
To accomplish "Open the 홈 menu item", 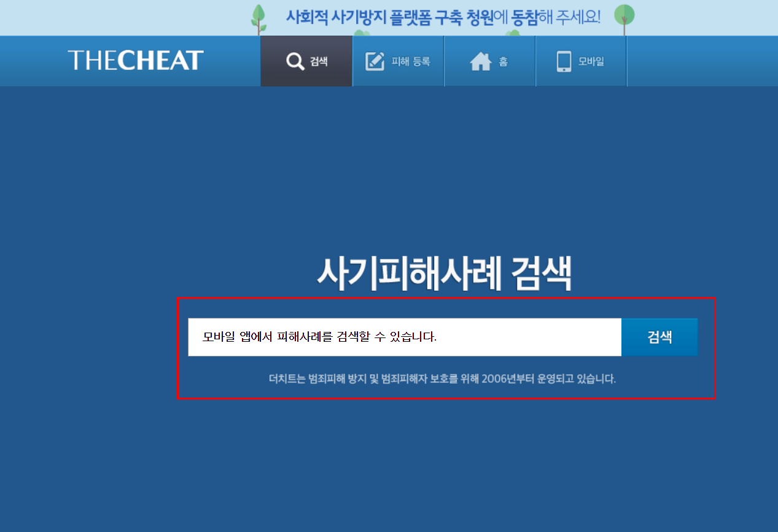I will pyautogui.click(x=489, y=61).
